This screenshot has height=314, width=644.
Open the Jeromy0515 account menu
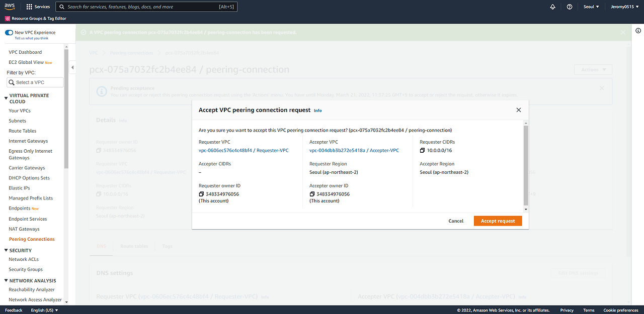pyautogui.click(x=625, y=7)
